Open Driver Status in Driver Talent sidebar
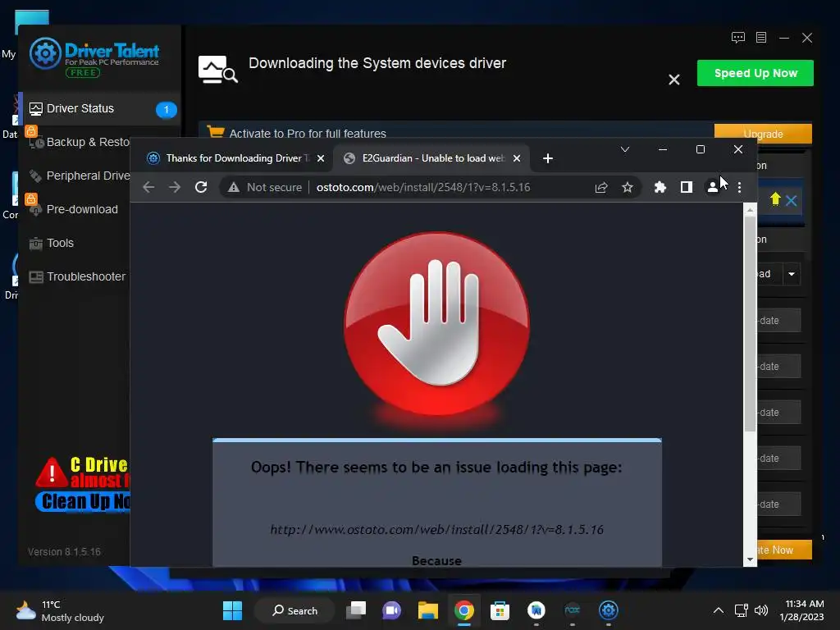Viewport: 840px width, 630px height. click(102, 109)
